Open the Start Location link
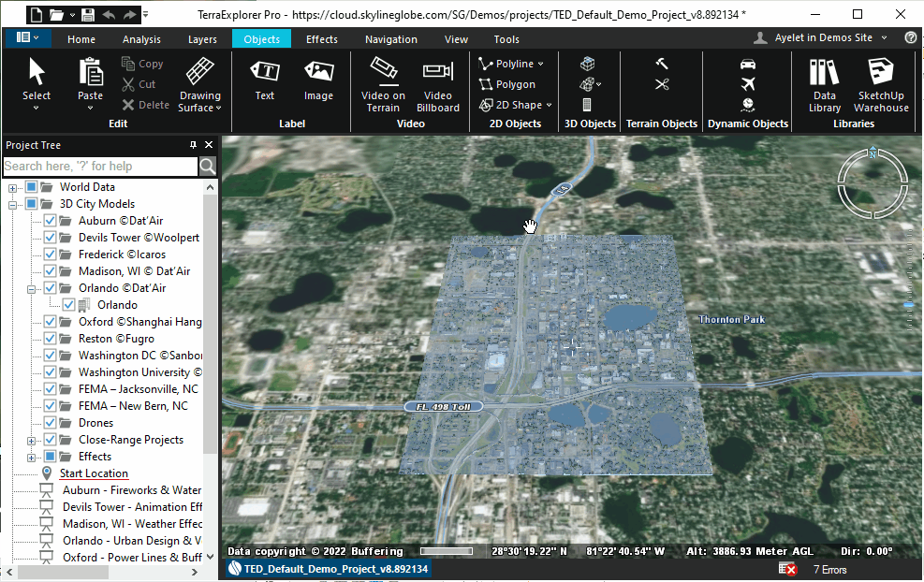 94,473
